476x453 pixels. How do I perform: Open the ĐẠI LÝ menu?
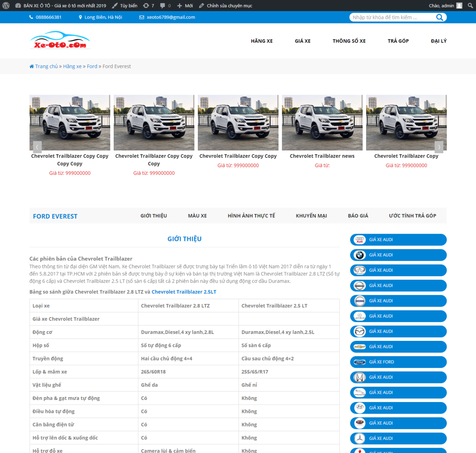tap(439, 41)
